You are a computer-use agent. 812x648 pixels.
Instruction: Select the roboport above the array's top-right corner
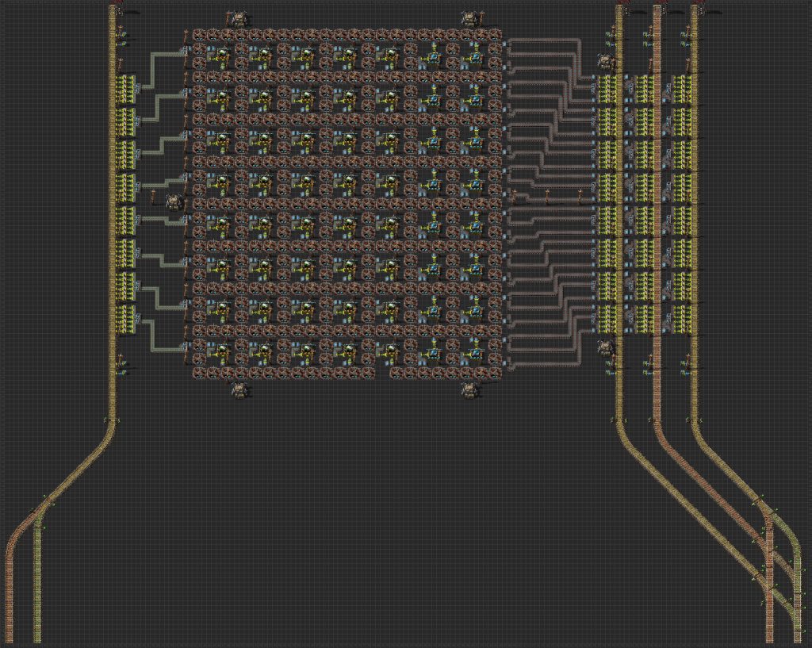coord(470,20)
